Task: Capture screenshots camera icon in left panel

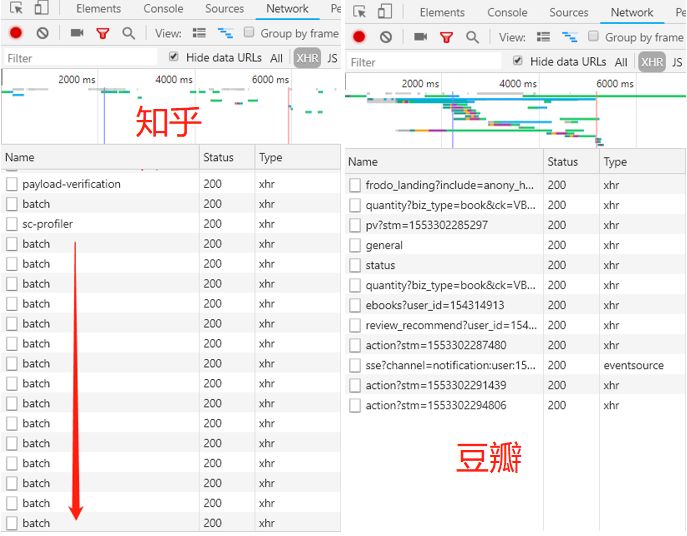Action: click(77, 33)
